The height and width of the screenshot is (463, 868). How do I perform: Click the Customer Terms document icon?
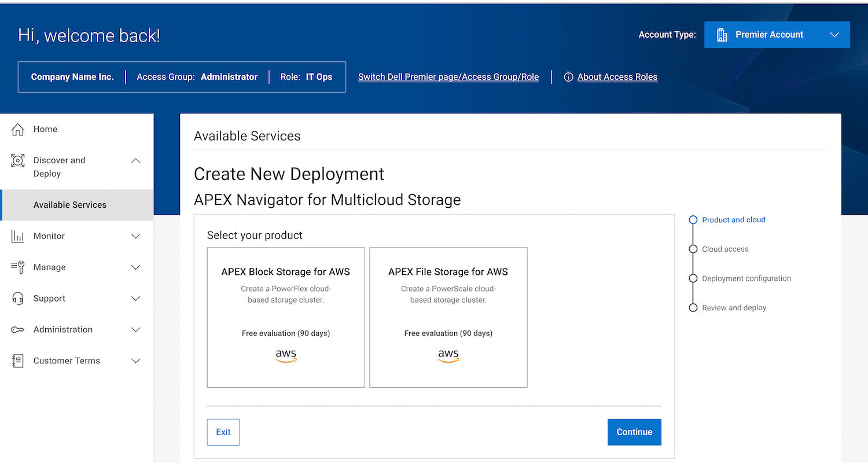18,361
